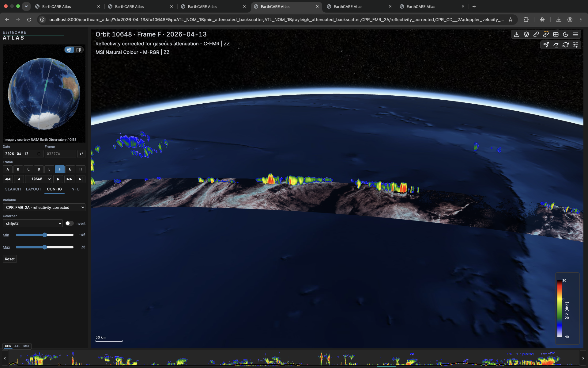Image resolution: width=588 pixels, height=368 pixels.
Task: Switch minimap to globe view
Action: click(x=69, y=50)
